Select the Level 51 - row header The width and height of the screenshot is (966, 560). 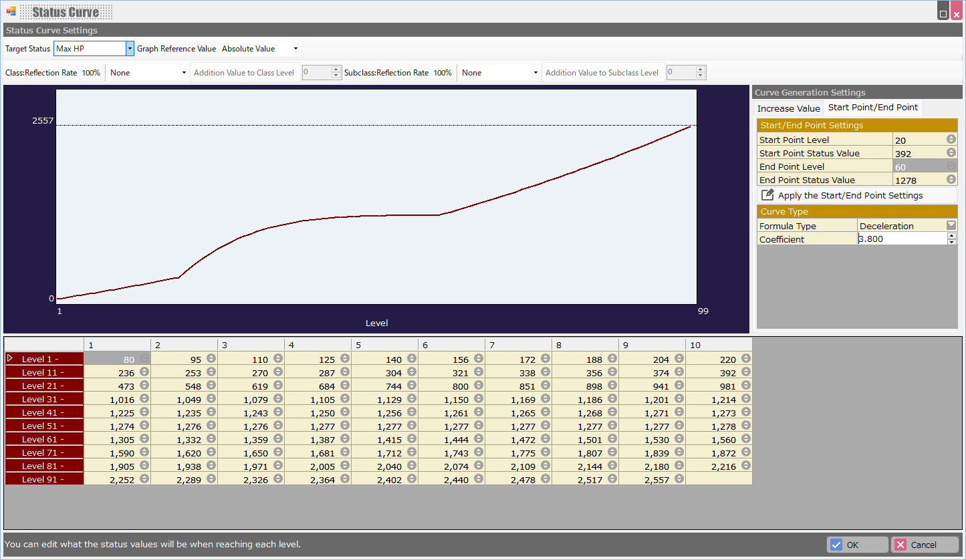[44, 426]
